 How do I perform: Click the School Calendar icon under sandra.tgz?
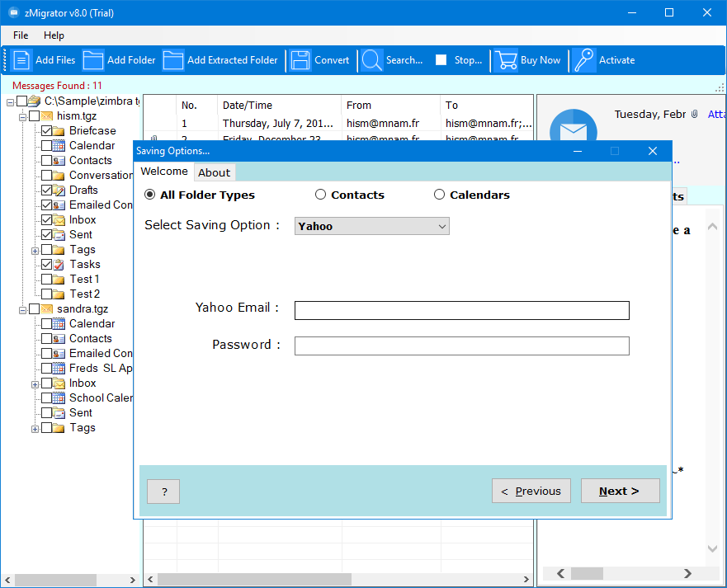pyautogui.click(x=59, y=397)
